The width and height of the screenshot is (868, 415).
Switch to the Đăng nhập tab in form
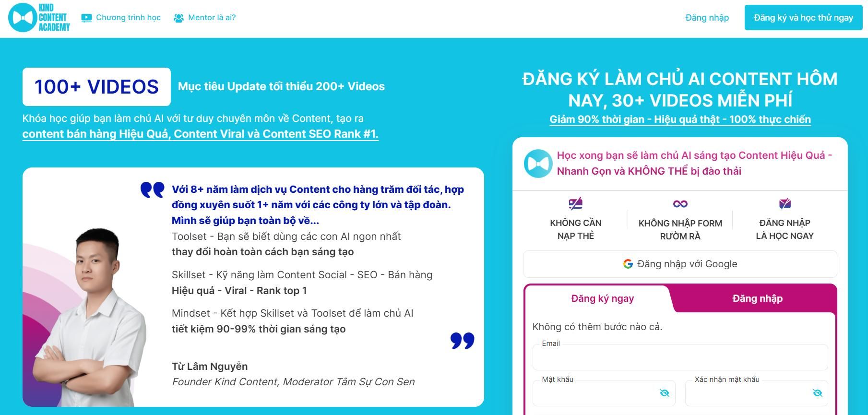(757, 298)
